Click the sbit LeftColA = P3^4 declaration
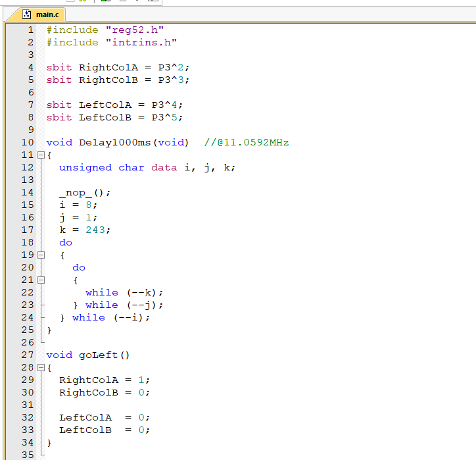The height and width of the screenshot is (460, 476). pyautogui.click(x=114, y=105)
